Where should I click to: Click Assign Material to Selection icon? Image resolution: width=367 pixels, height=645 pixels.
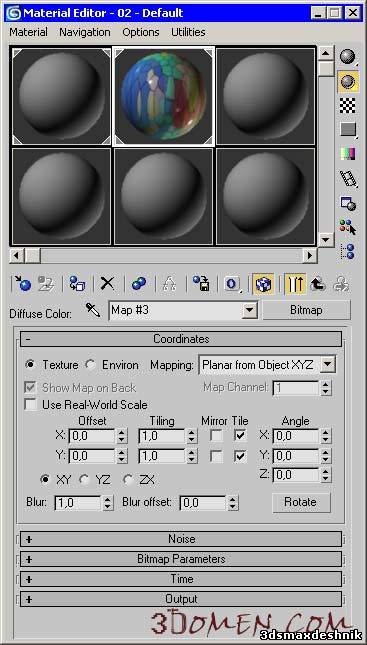point(77,284)
